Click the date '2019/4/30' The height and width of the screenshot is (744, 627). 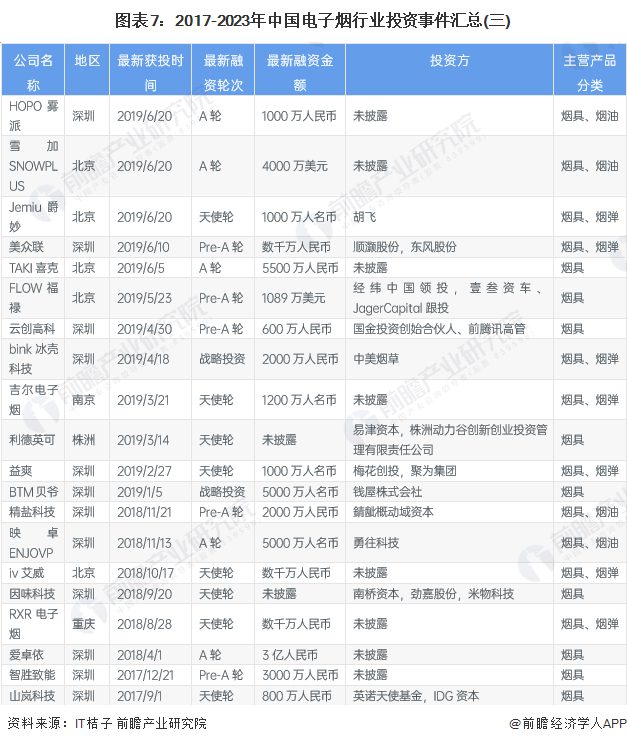click(144, 329)
